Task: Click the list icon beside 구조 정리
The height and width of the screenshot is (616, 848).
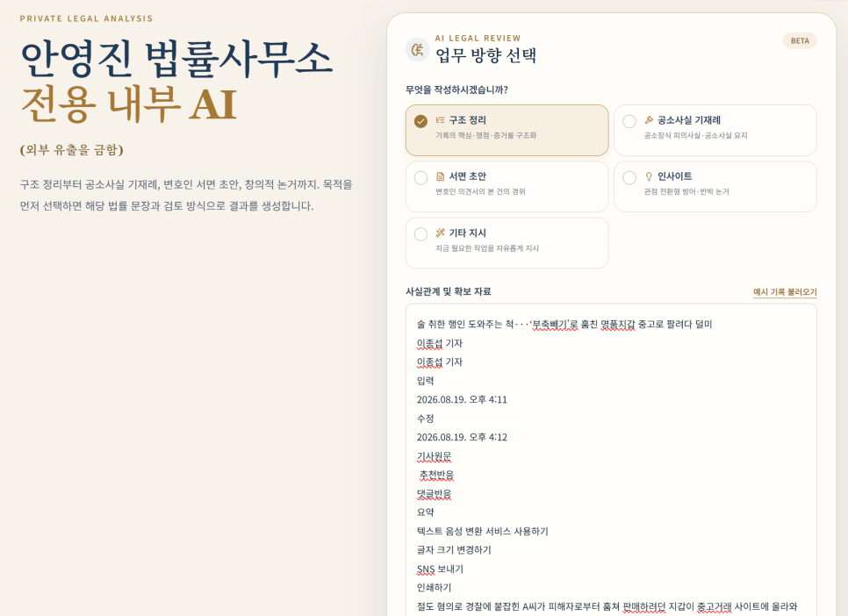Action: click(x=440, y=120)
